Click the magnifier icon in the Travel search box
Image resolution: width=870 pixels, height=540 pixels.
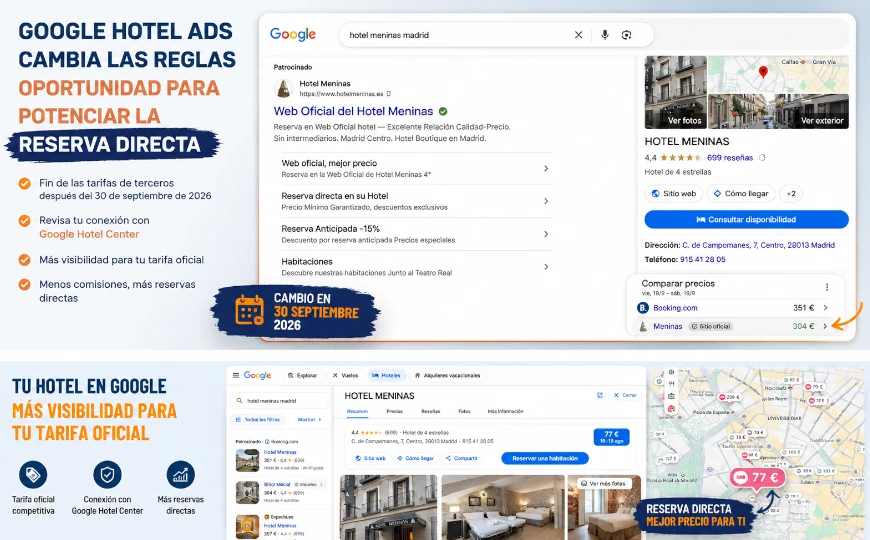(x=239, y=400)
